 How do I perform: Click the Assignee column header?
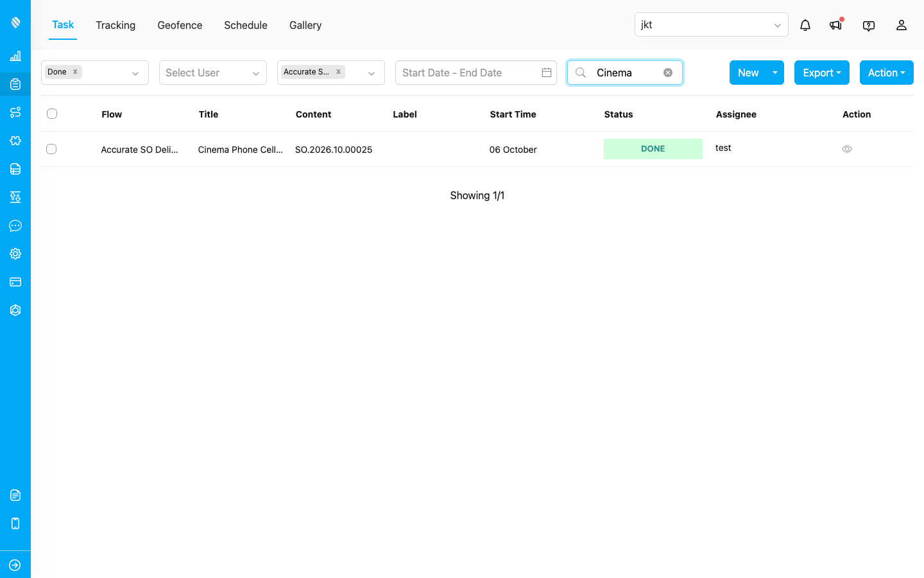(736, 114)
